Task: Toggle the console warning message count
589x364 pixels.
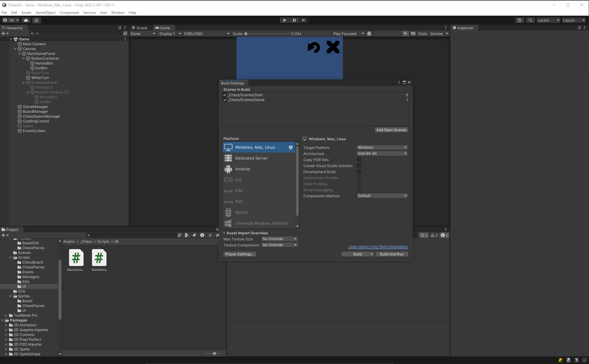Action: tap(434, 235)
